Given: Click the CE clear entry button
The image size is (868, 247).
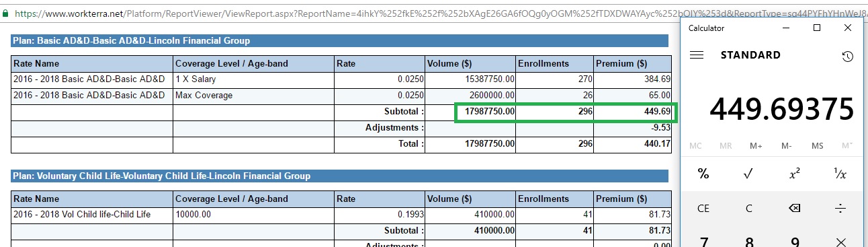Looking at the screenshot, I should click(703, 209).
